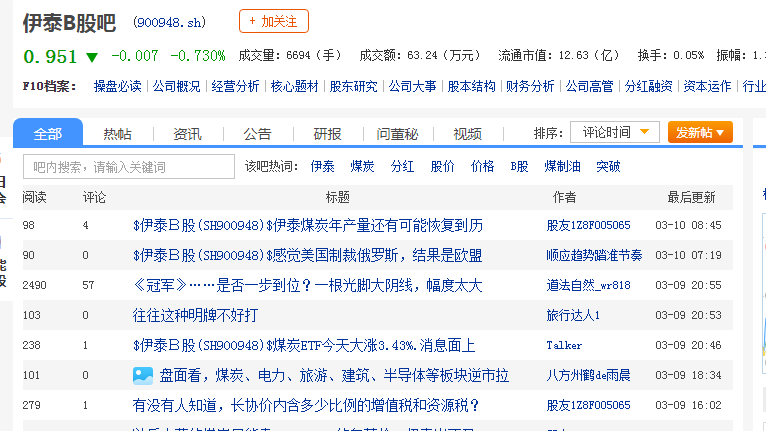Open post 《冠军》……是否一步到位
Viewport: 766px width, 431px height.
(308, 285)
